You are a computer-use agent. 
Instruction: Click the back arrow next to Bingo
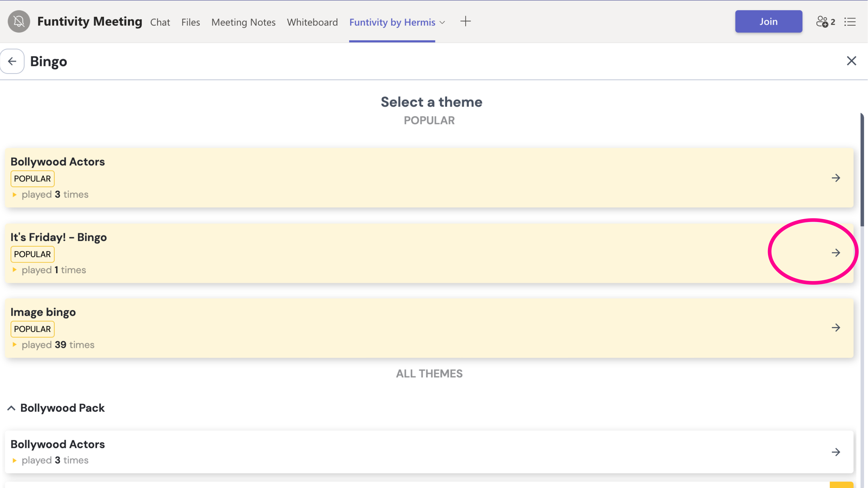(12, 61)
